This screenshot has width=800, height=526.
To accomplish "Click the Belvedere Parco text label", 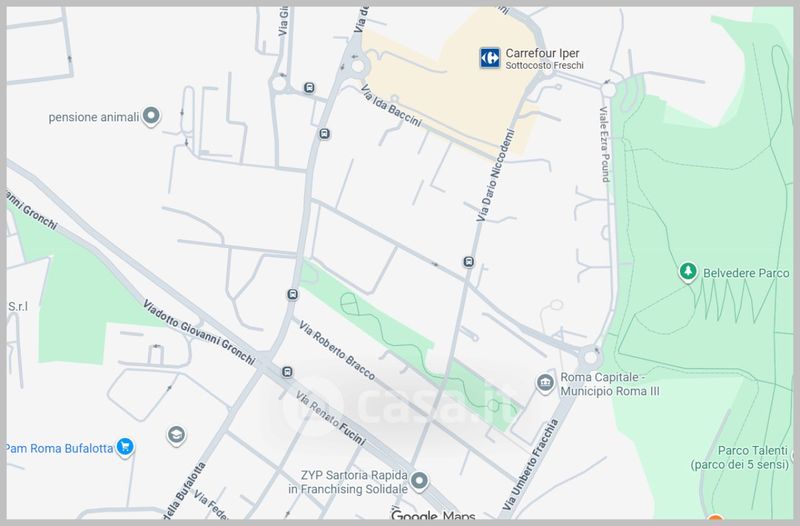I will point(740,272).
